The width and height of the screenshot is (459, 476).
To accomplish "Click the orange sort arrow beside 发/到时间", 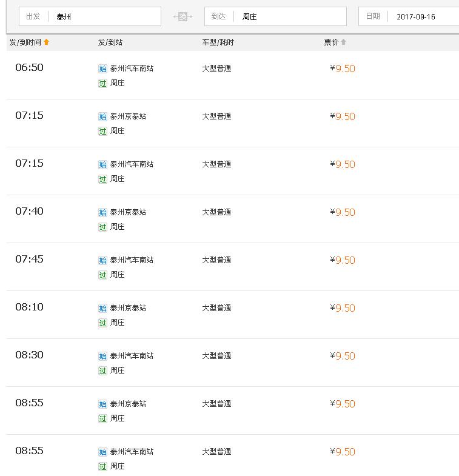I will click(47, 42).
